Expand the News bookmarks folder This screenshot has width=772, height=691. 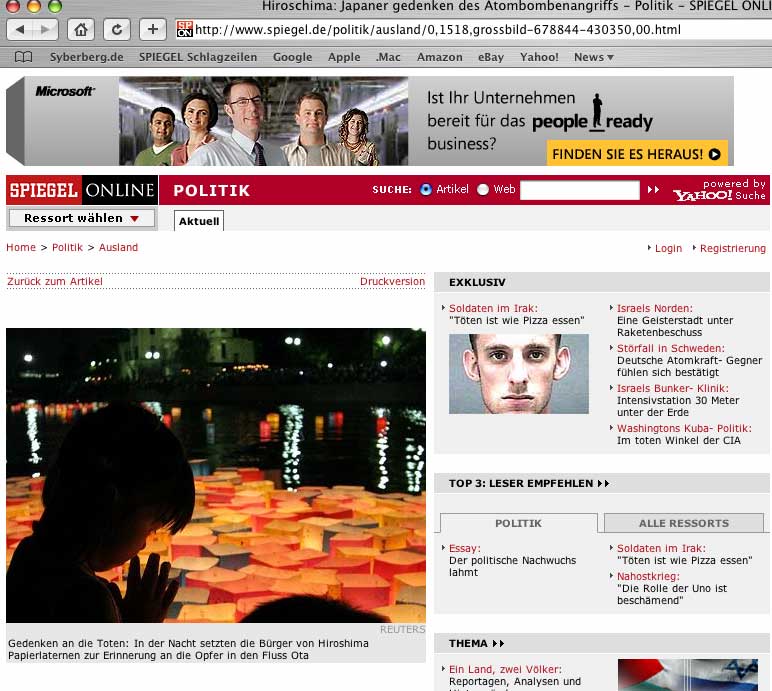[x=594, y=57]
